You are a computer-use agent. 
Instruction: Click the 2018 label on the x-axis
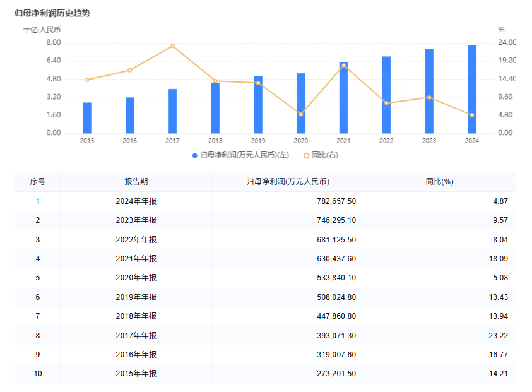pyautogui.click(x=215, y=141)
